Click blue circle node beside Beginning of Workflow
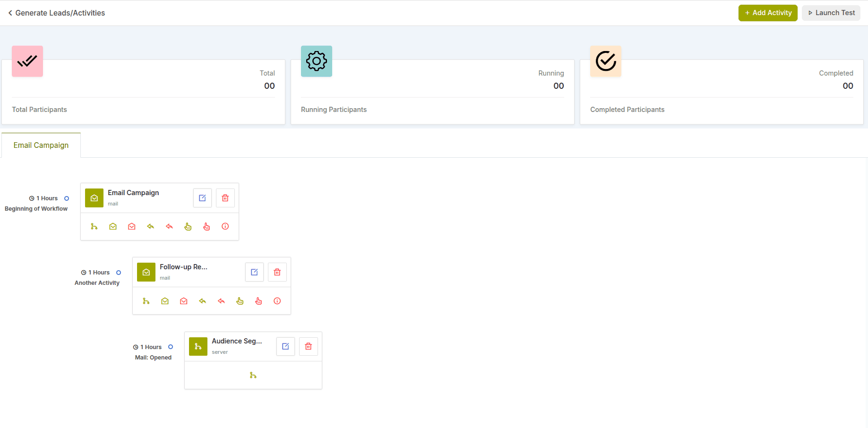This screenshot has width=868, height=428. [67, 198]
